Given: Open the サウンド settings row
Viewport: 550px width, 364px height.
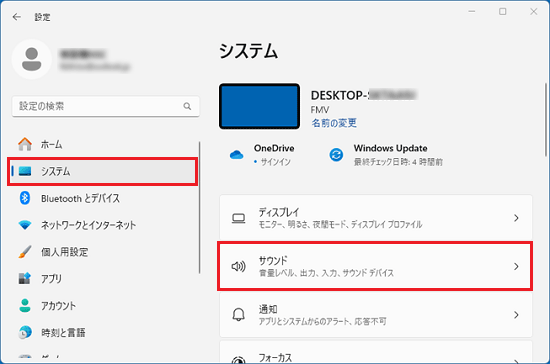Looking at the screenshot, I should click(x=376, y=267).
